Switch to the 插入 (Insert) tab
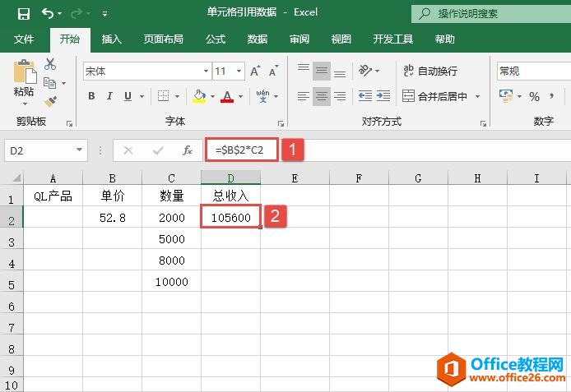 (x=111, y=39)
